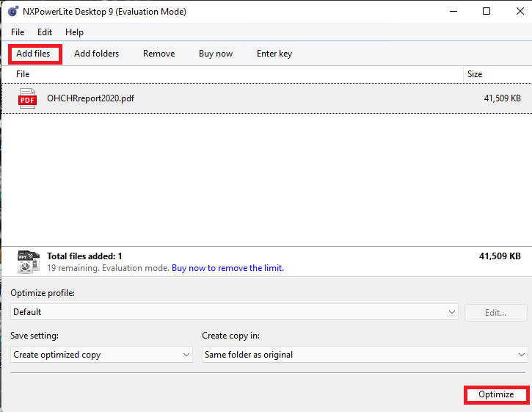Expand the Create copy in dropdown
Image resolution: width=532 pixels, height=412 pixels.
click(x=365, y=355)
